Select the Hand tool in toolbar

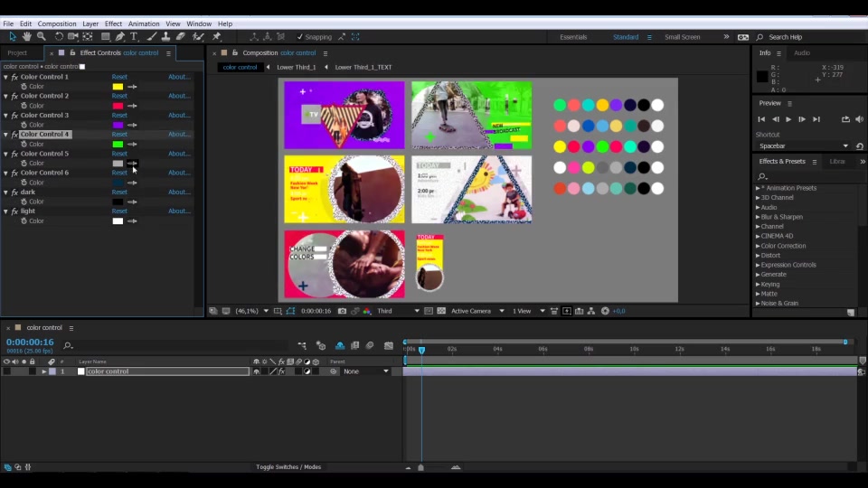click(x=26, y=36)
